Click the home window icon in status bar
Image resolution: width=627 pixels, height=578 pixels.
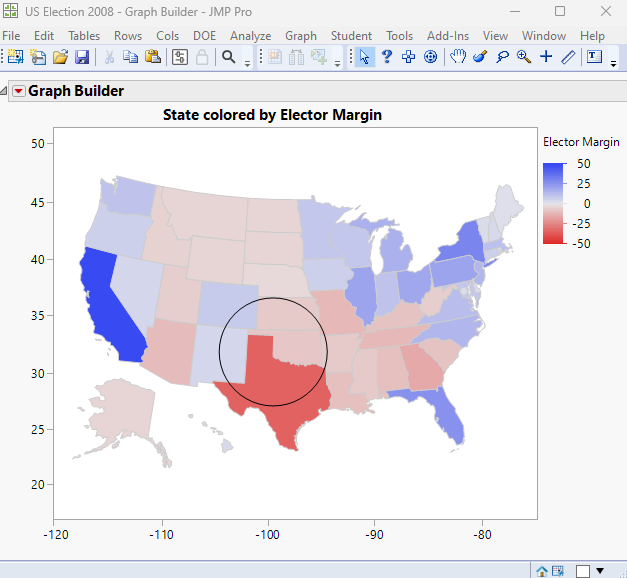543,571
